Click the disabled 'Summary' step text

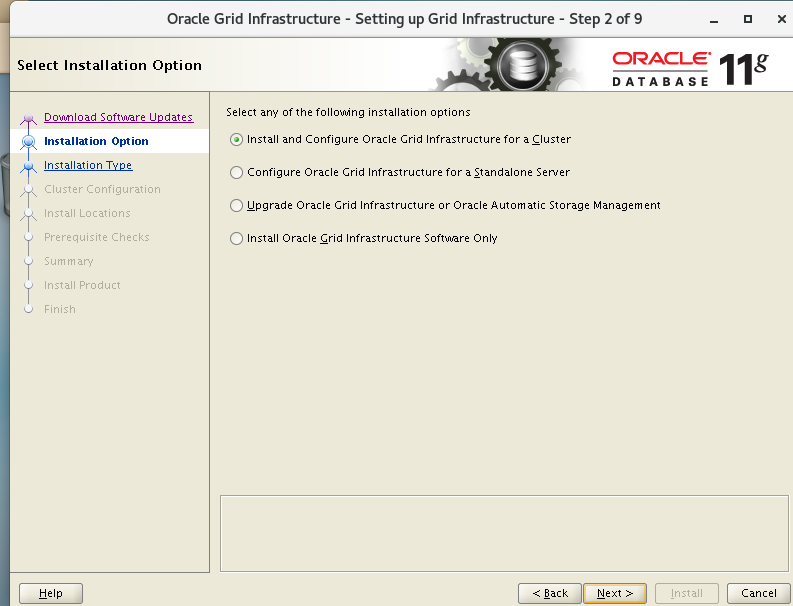(x=69, y=261)
